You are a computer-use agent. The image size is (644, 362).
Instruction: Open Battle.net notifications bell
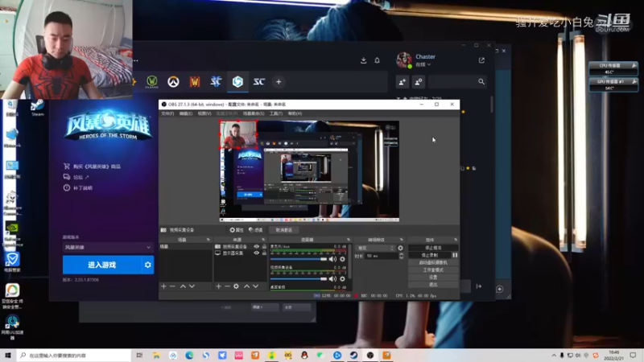pyautogui.click(x=377, y=60)
